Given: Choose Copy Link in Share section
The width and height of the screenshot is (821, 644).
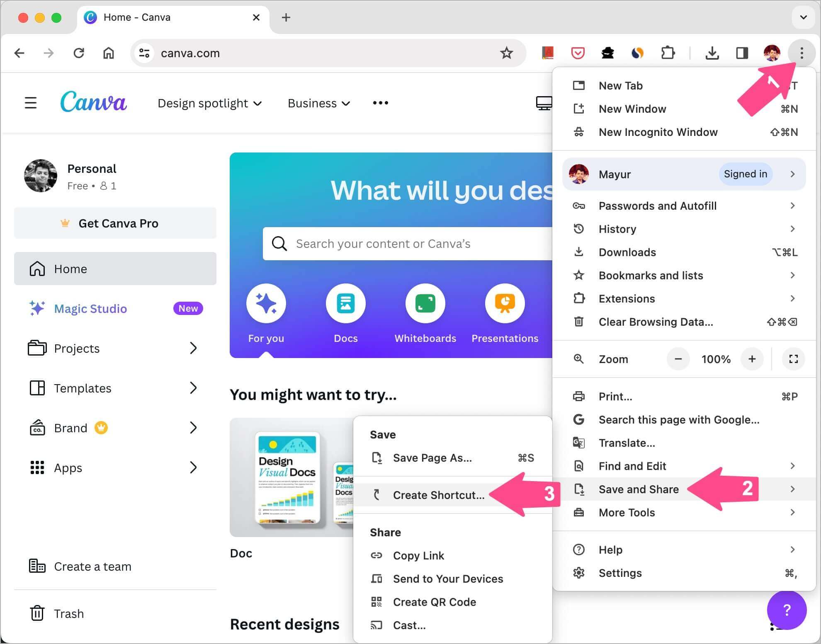Looking at the screenshot, I should click(x=452, y=555).
